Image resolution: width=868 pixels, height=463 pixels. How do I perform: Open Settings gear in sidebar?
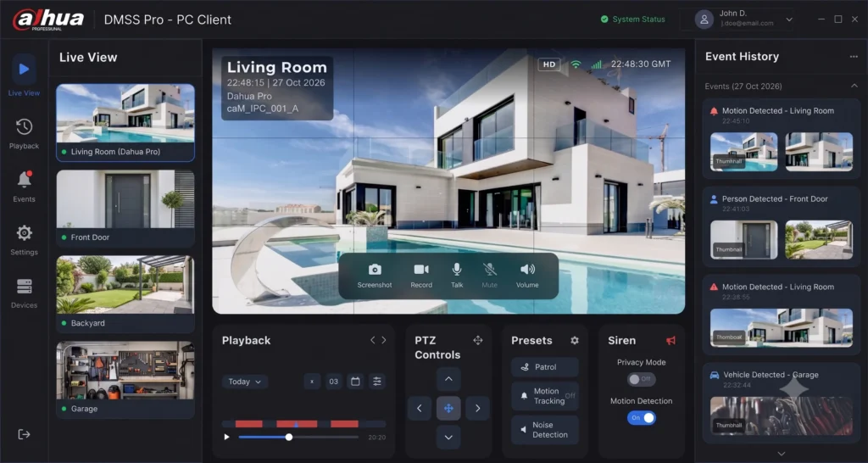tap(24, 239)
